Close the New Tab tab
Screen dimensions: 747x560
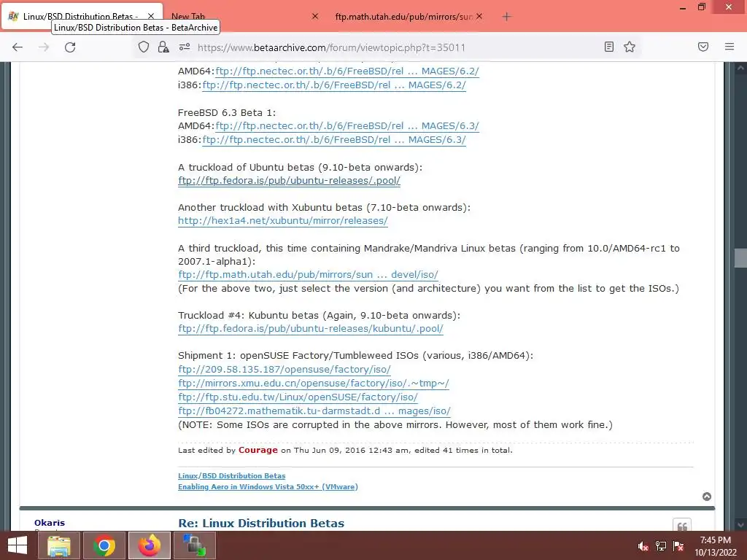(x=315, y=16)
